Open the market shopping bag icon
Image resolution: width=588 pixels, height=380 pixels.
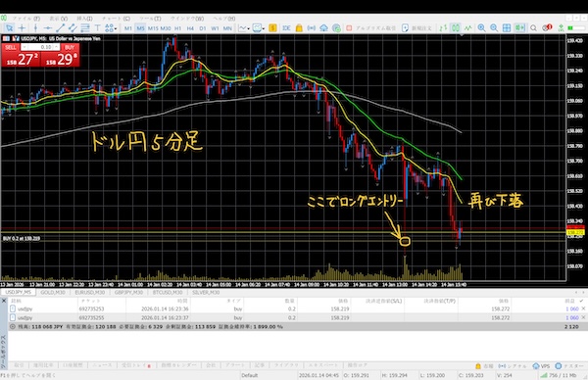click(299, 28)
